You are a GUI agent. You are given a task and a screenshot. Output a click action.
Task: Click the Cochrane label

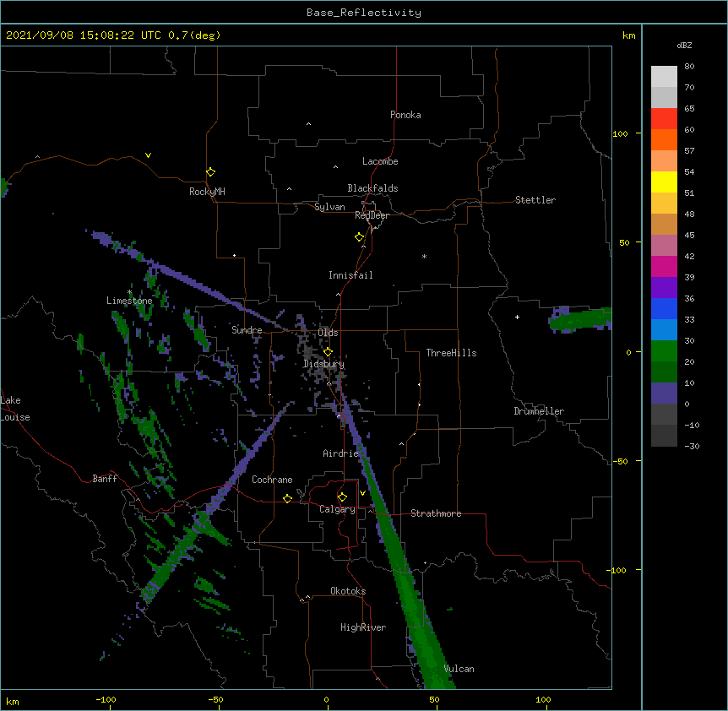pos(272,480)
